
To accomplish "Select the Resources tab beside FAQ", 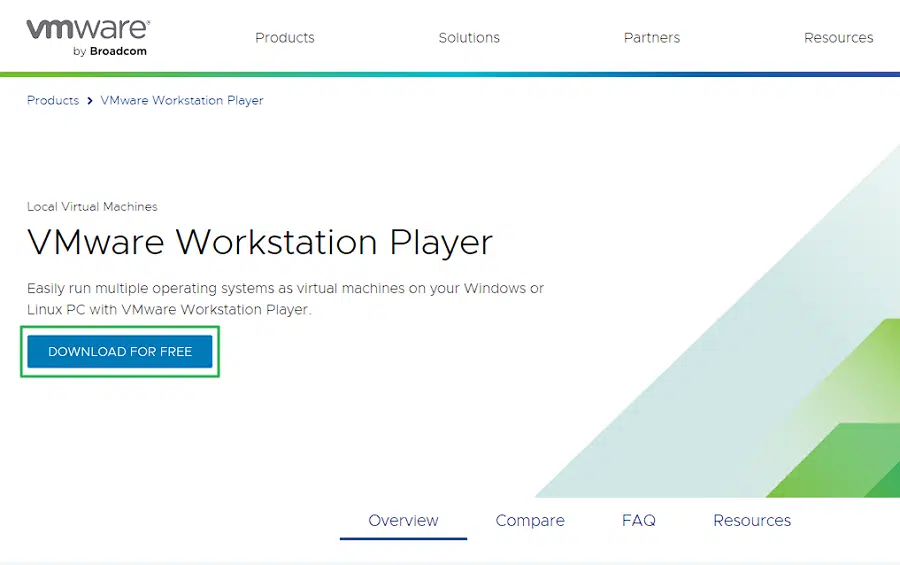I will pyautogui.click(x=751, y=521).
